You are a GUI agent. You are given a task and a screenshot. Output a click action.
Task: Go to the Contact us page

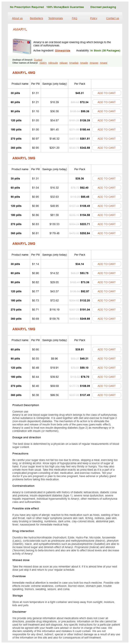coord(112,18)
